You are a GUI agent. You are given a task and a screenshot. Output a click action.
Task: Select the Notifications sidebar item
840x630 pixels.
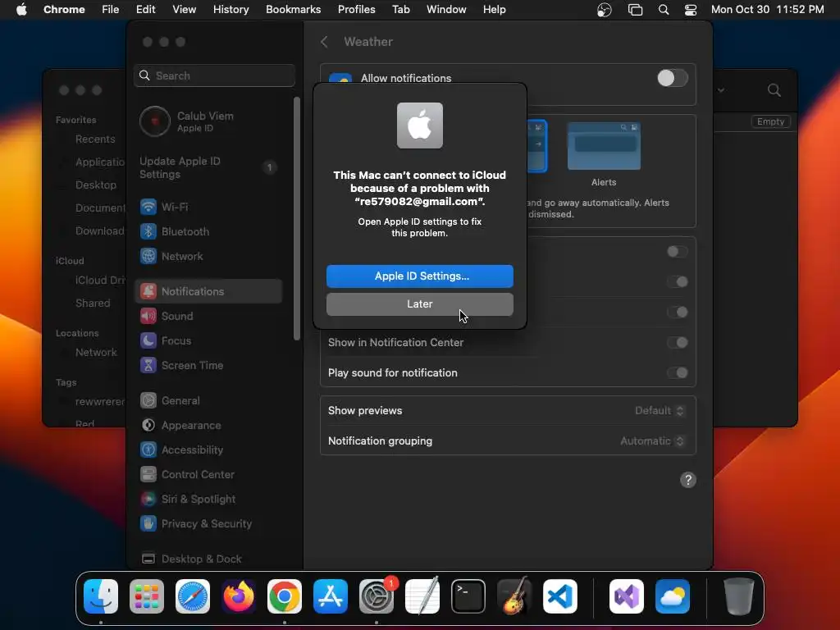(x=208, y=291)
